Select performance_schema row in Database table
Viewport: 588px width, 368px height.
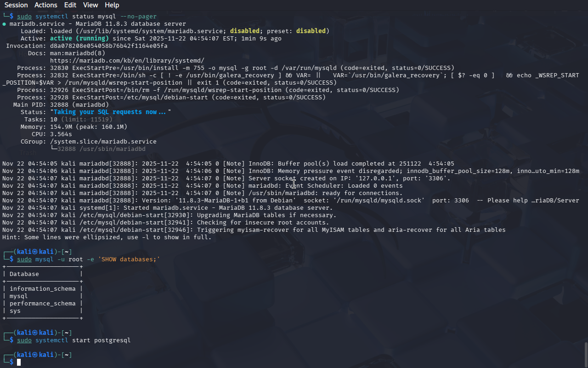click(42, 304)
